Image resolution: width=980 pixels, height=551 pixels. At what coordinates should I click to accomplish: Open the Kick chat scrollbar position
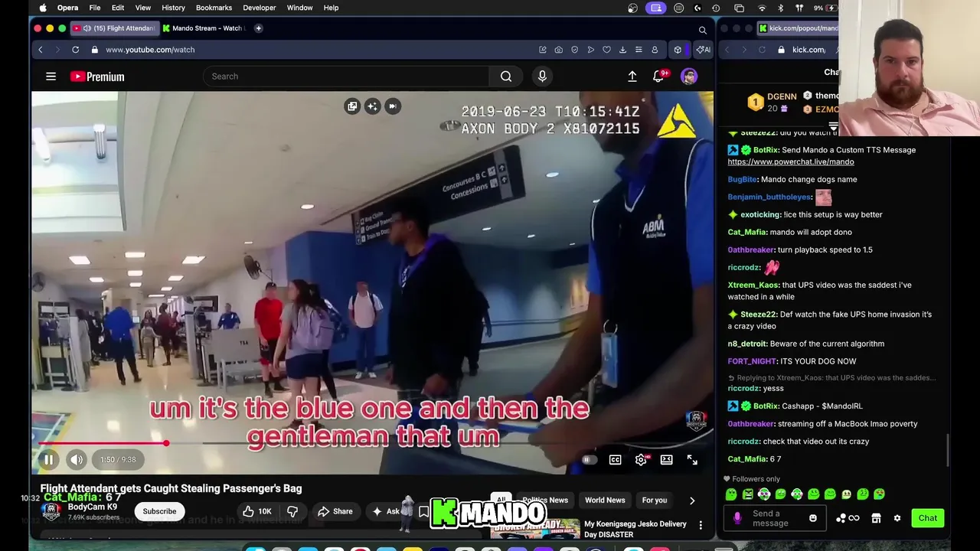point(947,450)
